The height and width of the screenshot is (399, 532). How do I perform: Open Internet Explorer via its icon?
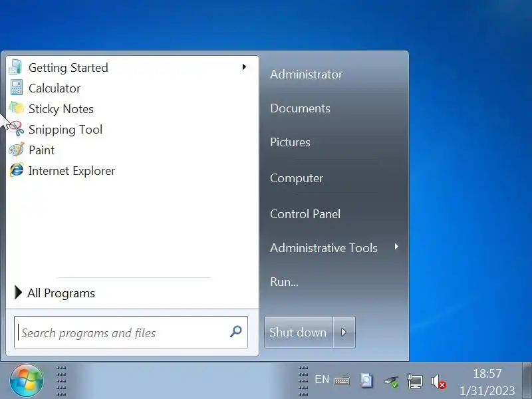pyautogui.click(x=16, y=170)
